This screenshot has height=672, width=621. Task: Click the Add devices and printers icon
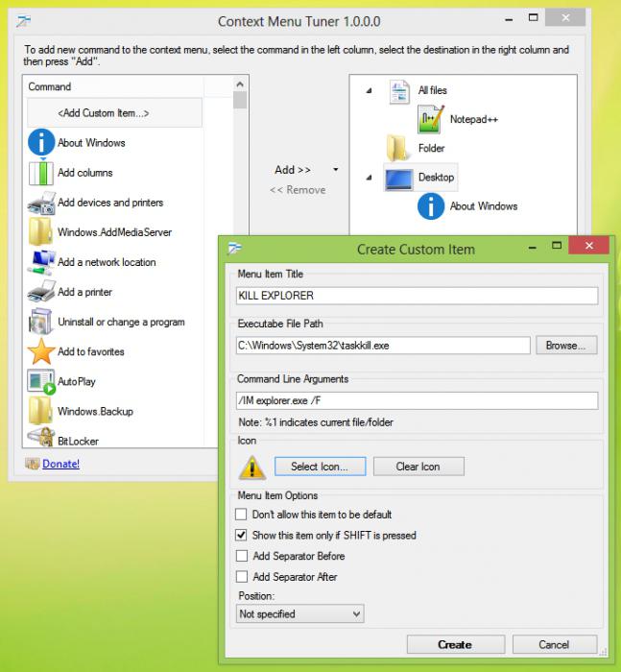point(40,203)
